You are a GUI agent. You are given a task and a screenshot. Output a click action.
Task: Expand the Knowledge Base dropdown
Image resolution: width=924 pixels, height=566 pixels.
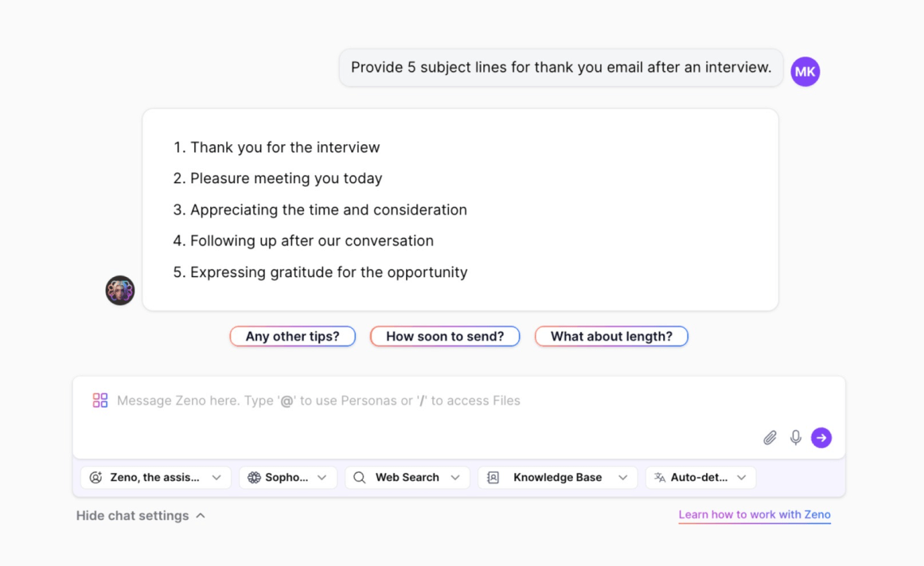click(558, 478)
